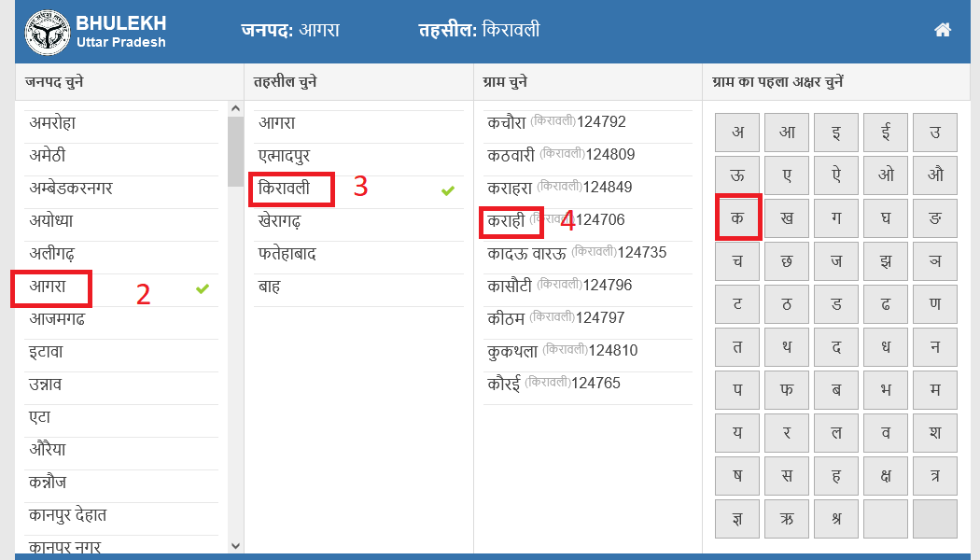The width and height of the screenshot is (980, 560).
Task: Filter villages by letter घ
Action: [x=886, y=218]
